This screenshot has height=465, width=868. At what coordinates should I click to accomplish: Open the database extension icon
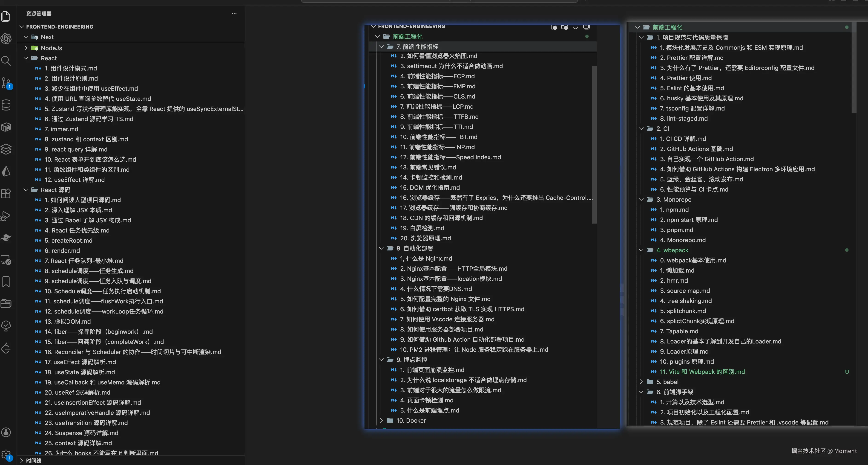pos(6,105)
